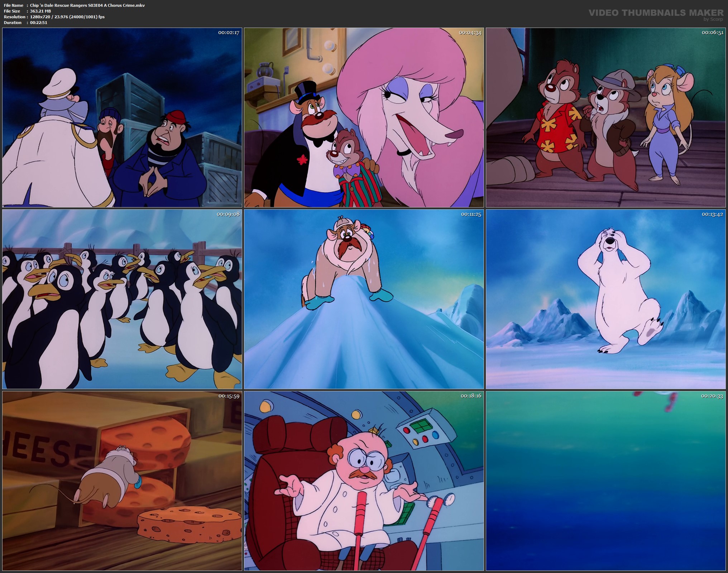Click the polar bear thumbnail at 00:13:42
The width and height of the screenshot is (728, 573).
pos(606,299)
